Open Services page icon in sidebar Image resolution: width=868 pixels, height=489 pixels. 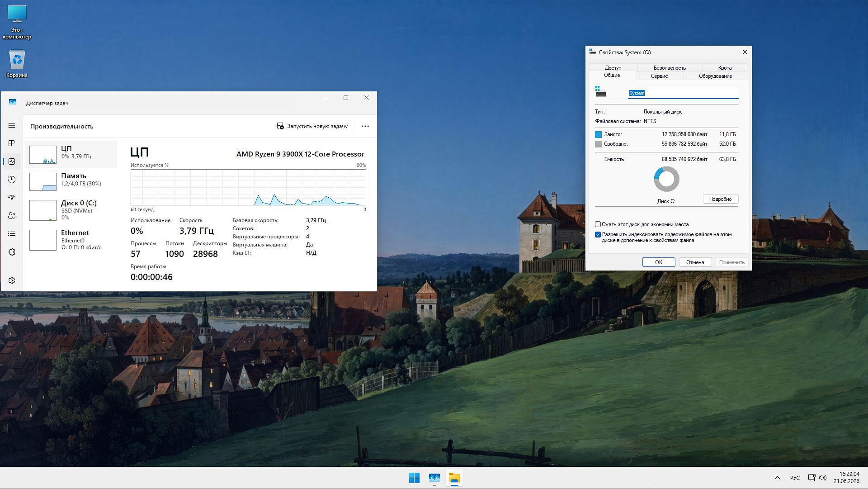(x=12, y=252)
